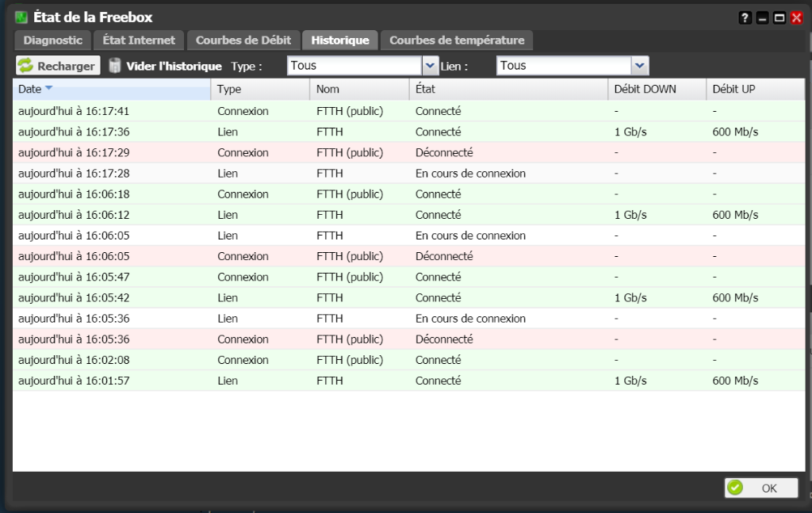Click 1 Gb/s in the 16:06:12 row
Screen dimensions: 812x513
(630, 215)
